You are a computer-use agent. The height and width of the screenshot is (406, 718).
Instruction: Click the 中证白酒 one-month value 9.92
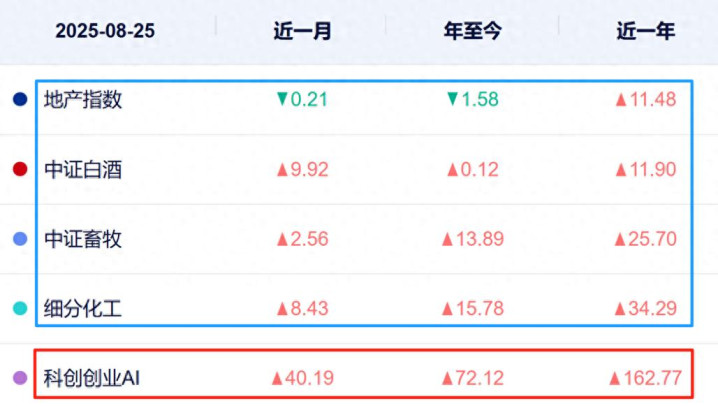click(302, 170)
